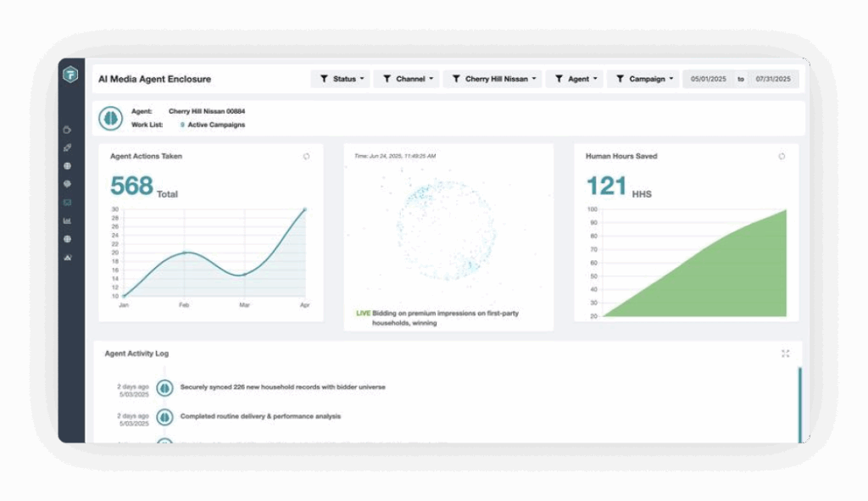Viewport: 868px width, 501px height.
Task: Open the Channel filter dropdown
Action: [407, 79]
